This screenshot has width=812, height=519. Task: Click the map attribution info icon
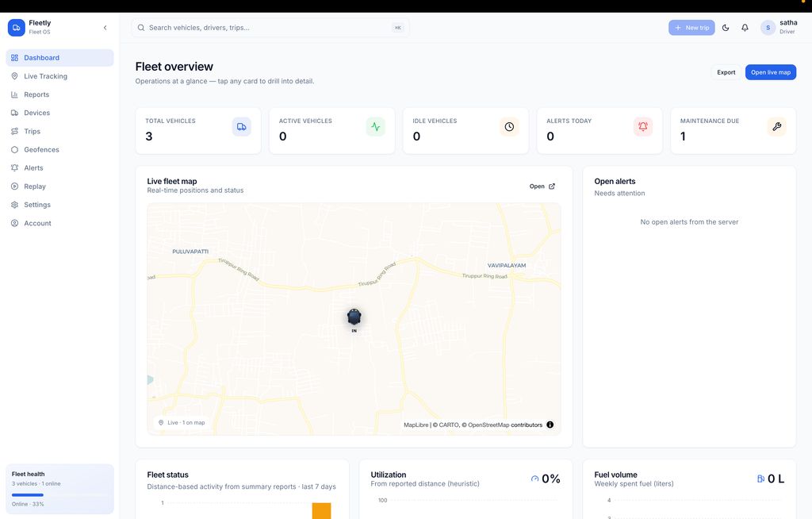(x=550, y=425)
